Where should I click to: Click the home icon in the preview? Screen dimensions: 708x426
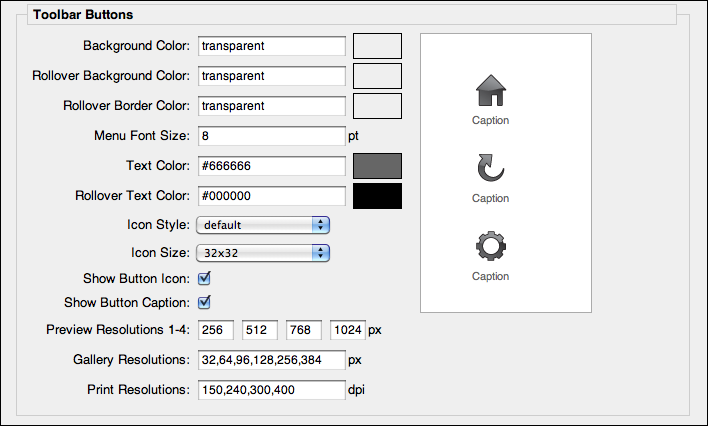tap(491, 90)
